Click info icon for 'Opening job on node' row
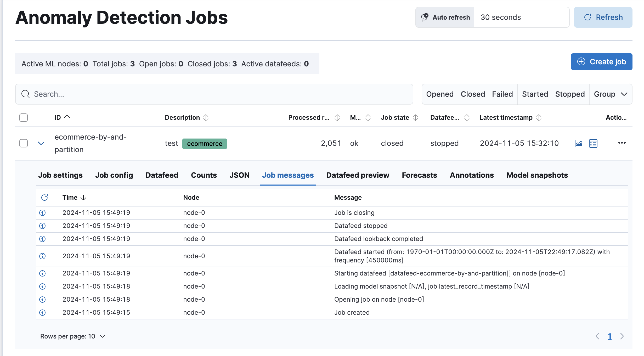 coord(42,300)
